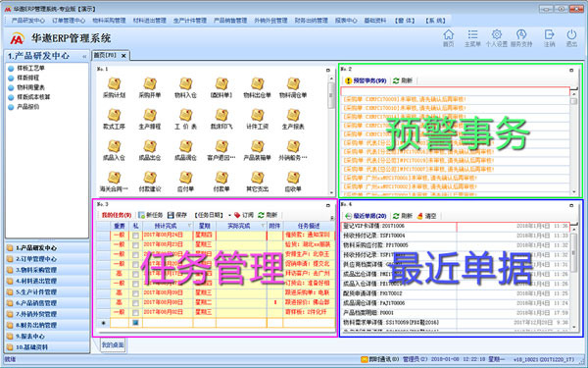The image size is (588, 368).
Task: Click 刷新 next to 预警事务(99)
Action: [x=403, y=80]
